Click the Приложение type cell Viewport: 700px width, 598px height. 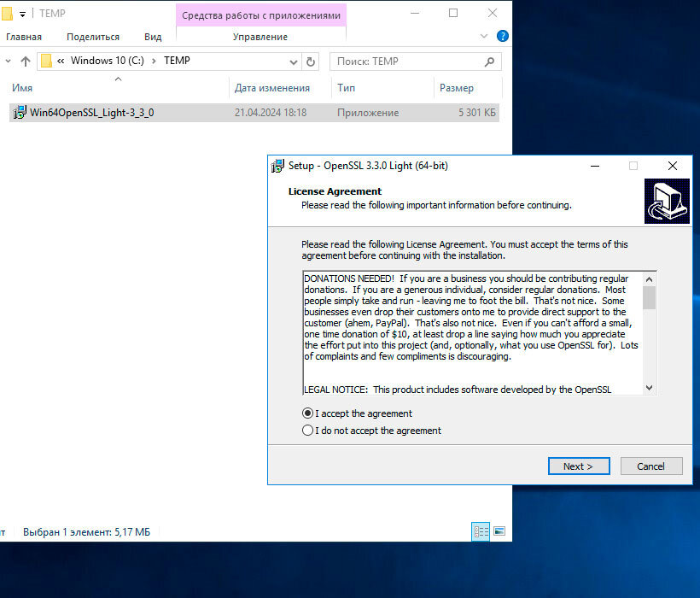point(368,113)
